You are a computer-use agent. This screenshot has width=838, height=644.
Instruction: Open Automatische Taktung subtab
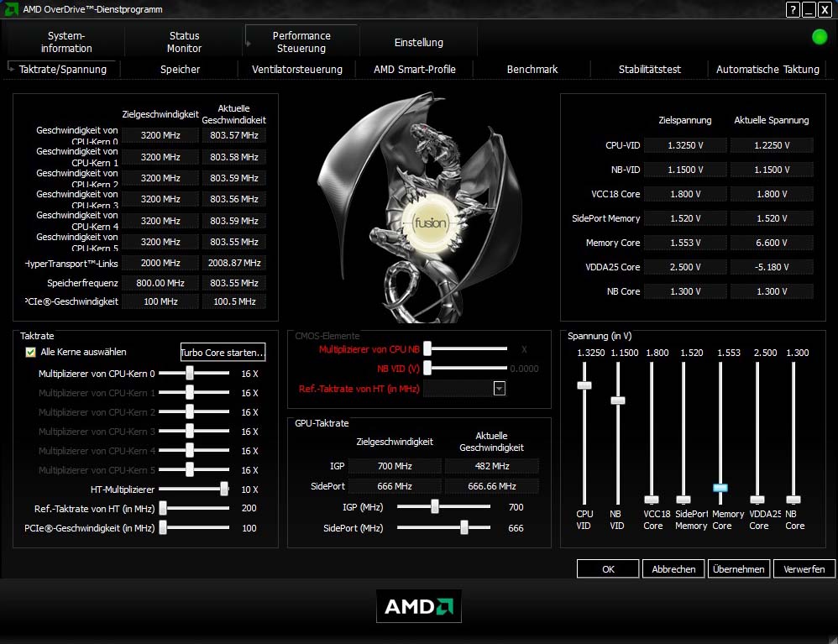[x=767, y=70]
